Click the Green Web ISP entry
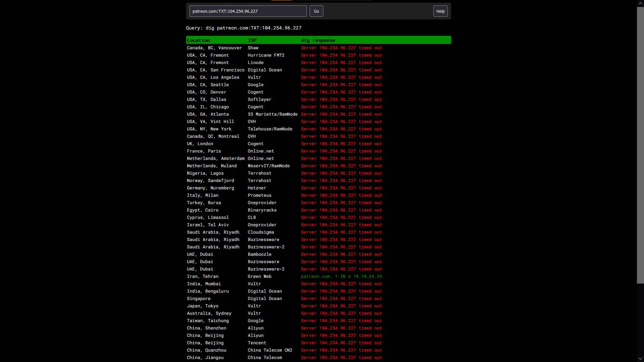644x362 pixels. [259, 277]
